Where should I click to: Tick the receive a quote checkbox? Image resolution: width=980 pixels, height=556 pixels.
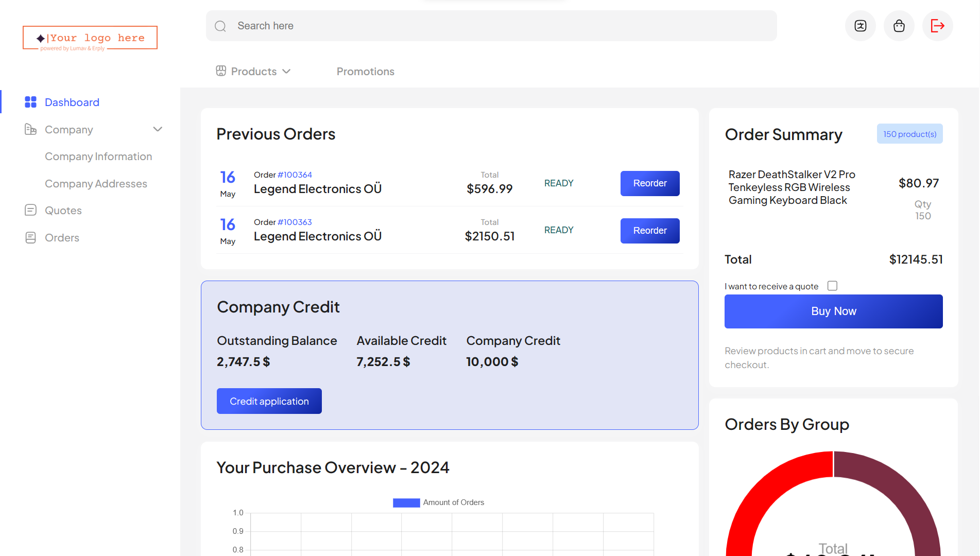pos(832,286)
